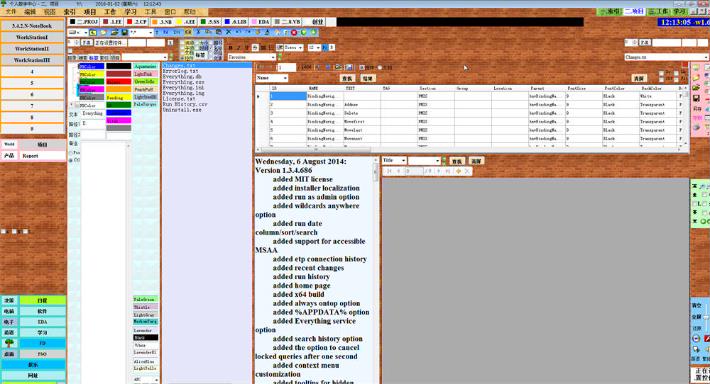The width and height of the screenshot is (710, 384).
Task: Click the tree icon in bottom-left panel
Action: point(9,343)
